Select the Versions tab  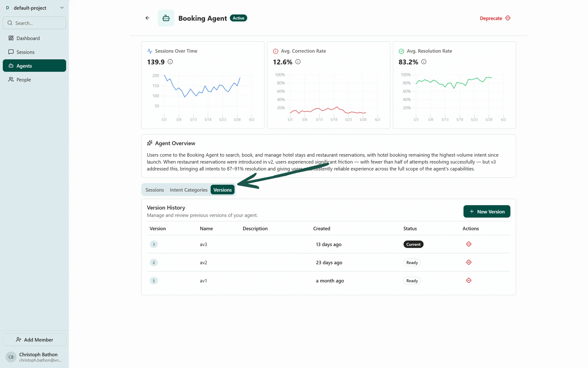pyautogui.click(x=223, y=190)
